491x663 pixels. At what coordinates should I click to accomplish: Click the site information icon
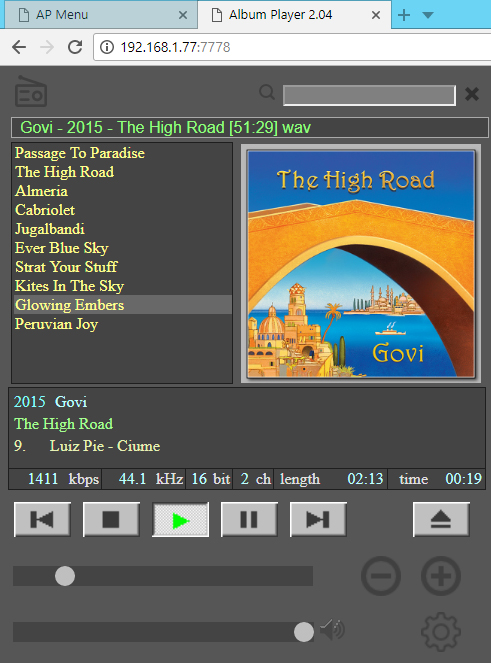coord(107,47)
